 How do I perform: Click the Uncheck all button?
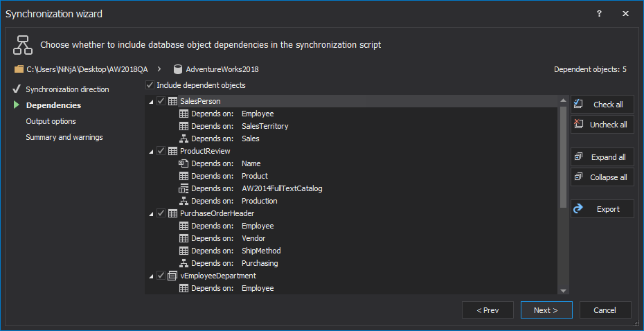(x=602, y=125)
